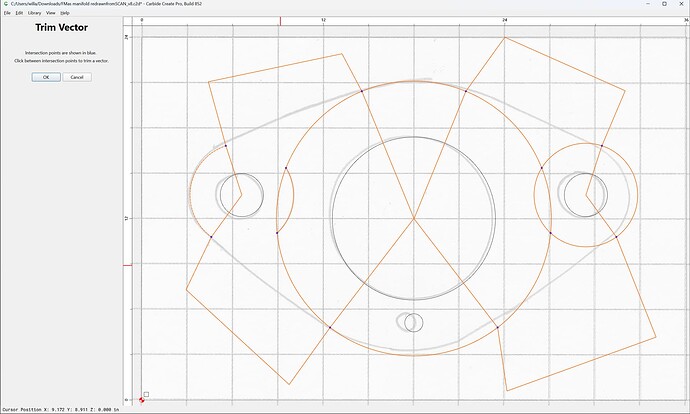Open the Help menu
The height and width of the screenshot is (414, 690).
[x=65, y=13]
